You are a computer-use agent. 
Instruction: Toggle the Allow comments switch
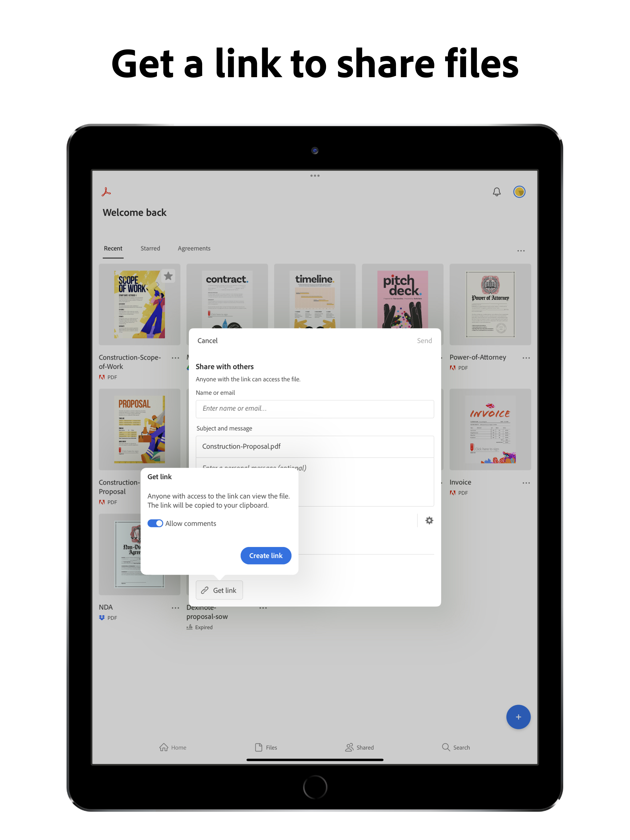pyautogui.click(x=154, y=523)
